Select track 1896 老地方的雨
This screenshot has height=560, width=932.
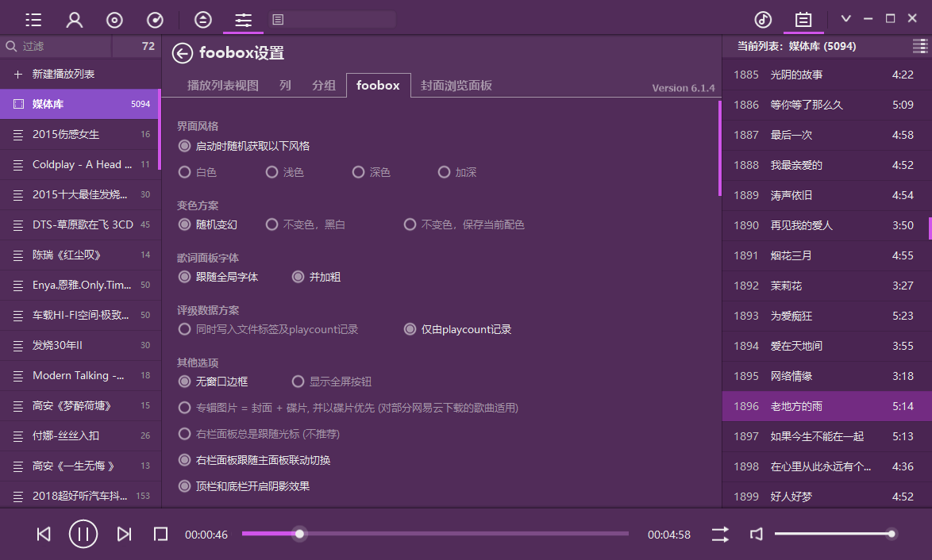tap(826, 406)
